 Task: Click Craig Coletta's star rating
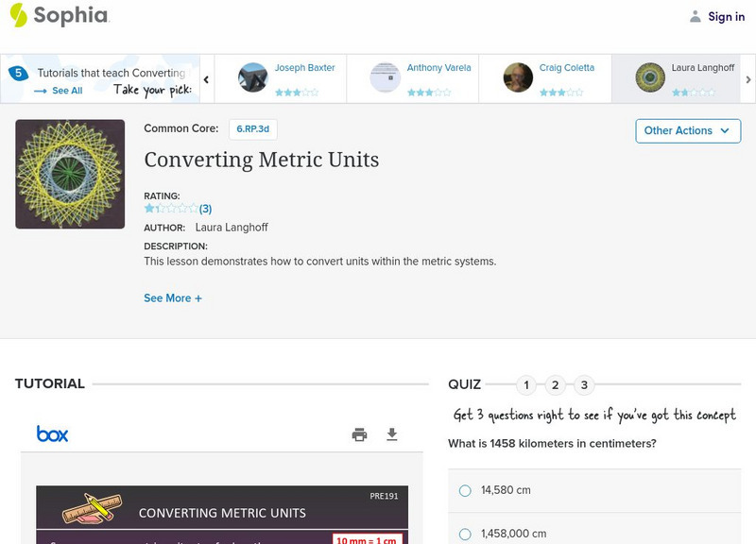(561, 92)
